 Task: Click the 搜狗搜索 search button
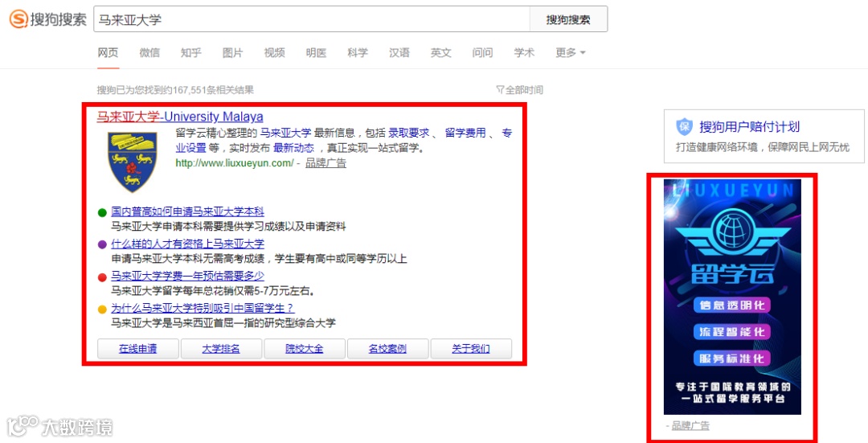click(x=568, y=19)
